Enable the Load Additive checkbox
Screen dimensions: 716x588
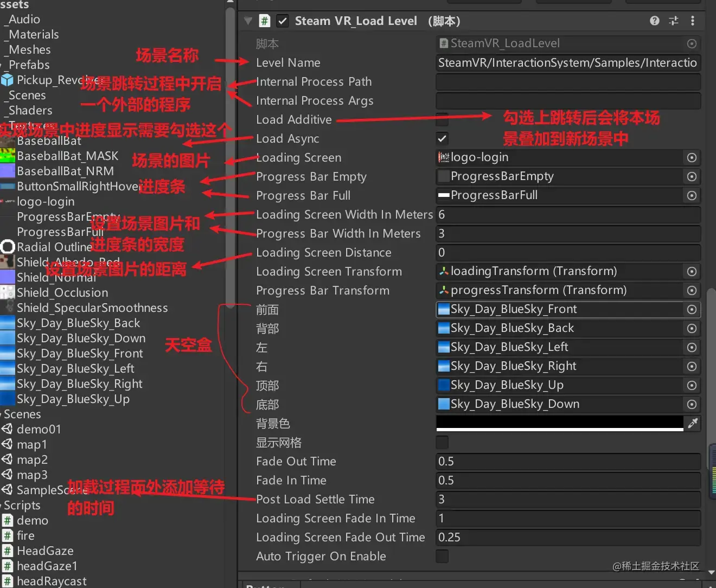tap(443, 119)
